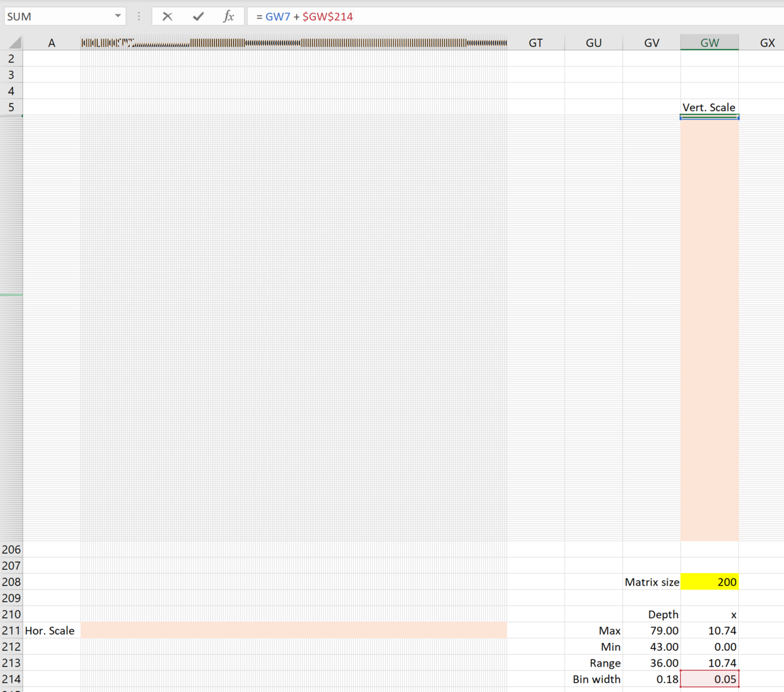The image size is (784, 692).
Task: Open the Insert Function dialog via fx icon
Action: [229, 16]
